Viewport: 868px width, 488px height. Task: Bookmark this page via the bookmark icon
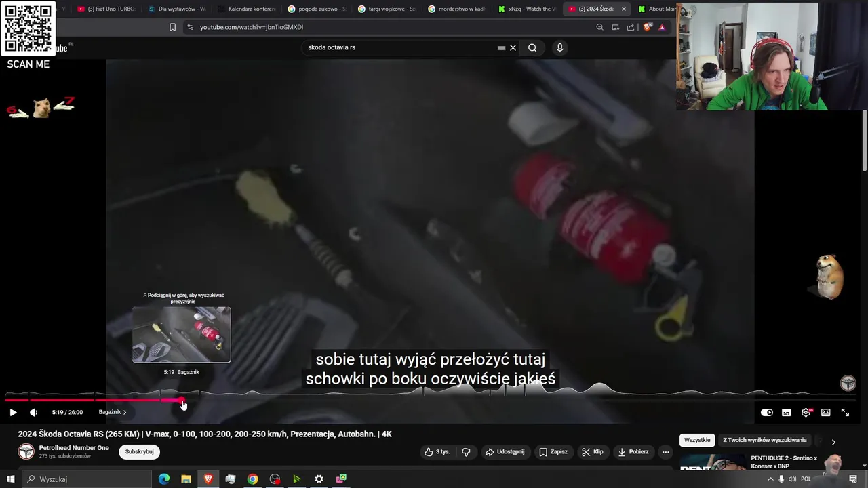point(172,27)
